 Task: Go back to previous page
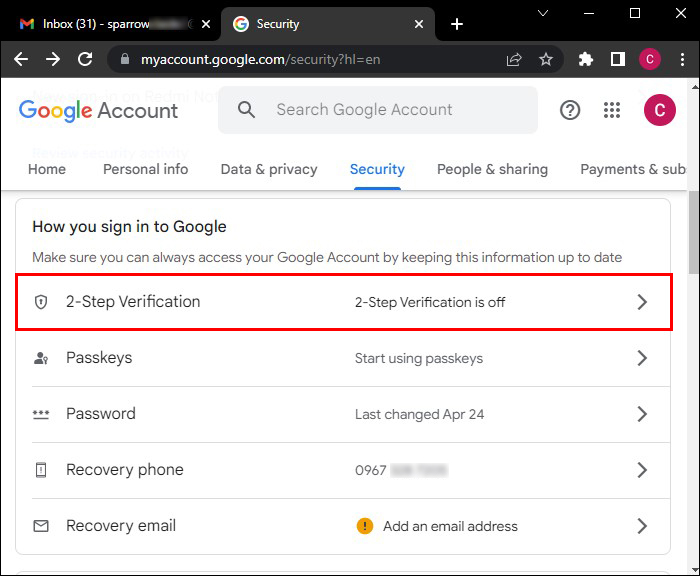pos(21,60)
